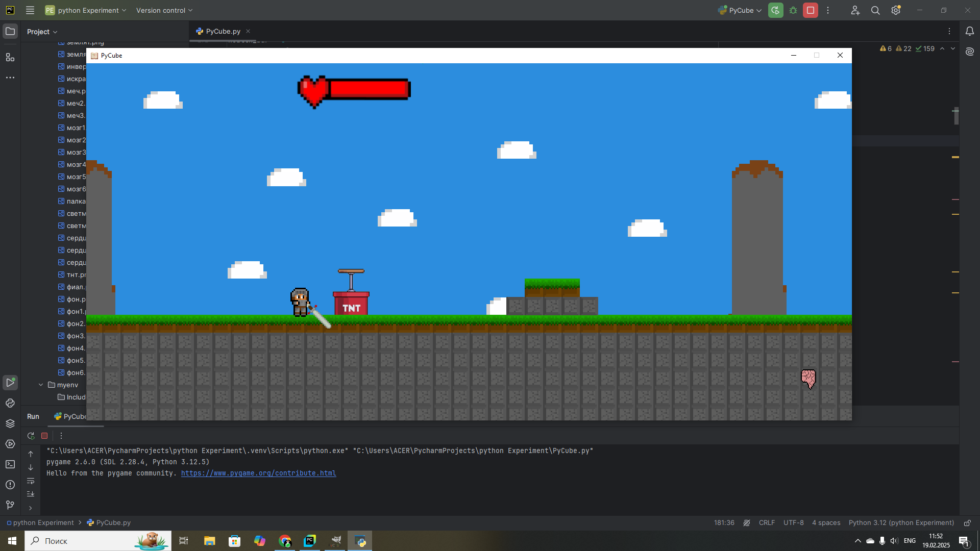
Task: Open the PyCube run configuration dropdown
Action: click(740, 10)
